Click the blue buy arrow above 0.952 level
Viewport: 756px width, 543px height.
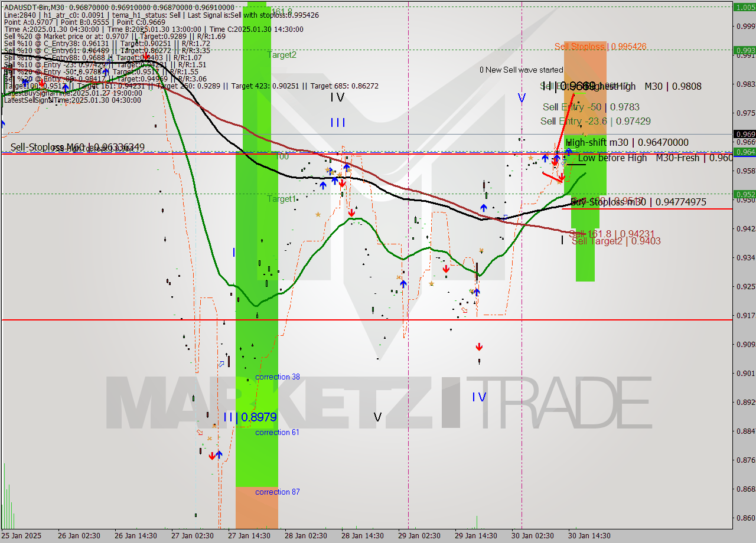pyautogui.click(x=483, y=208)
